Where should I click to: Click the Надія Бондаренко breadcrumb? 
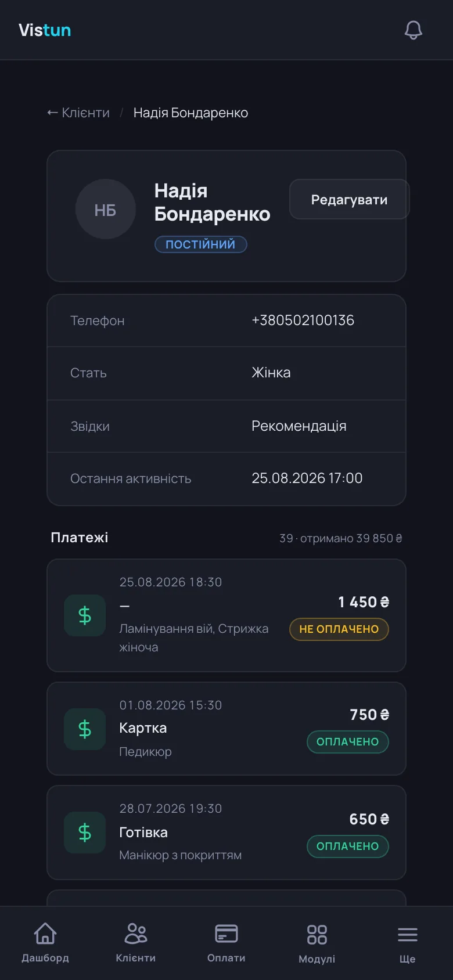click(x=190, y=113)
